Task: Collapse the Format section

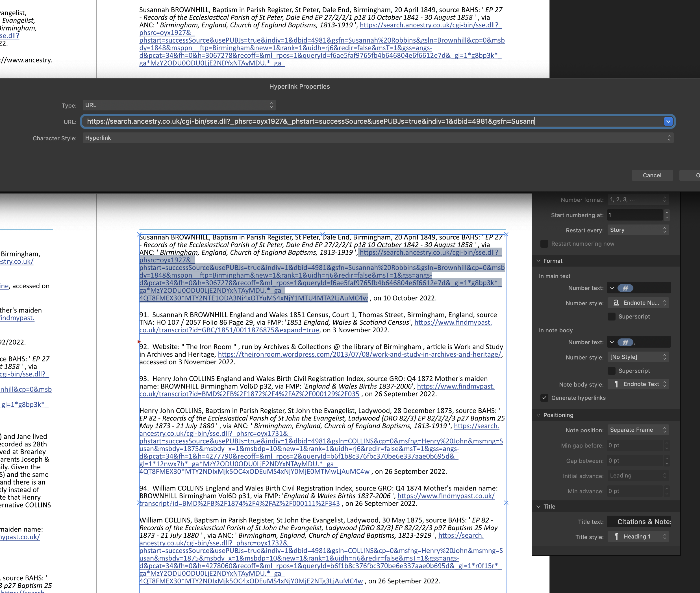Action: (x=538, y=261)
